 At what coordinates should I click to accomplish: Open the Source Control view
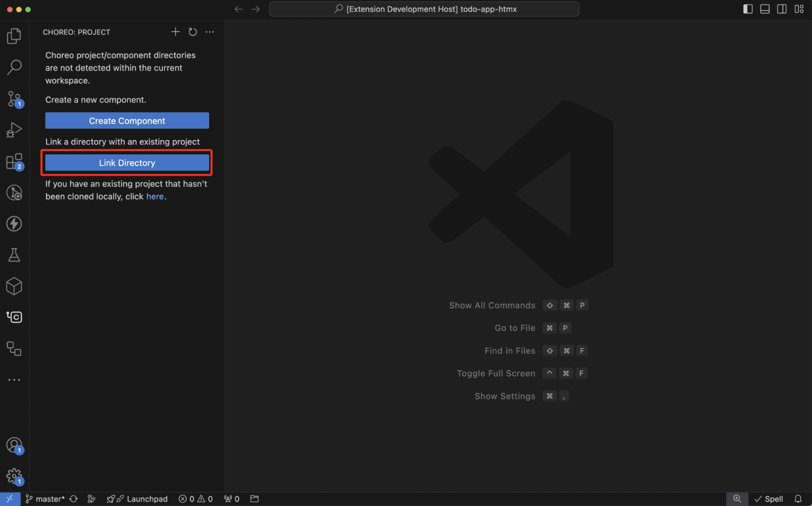click(x=14, y=98)
